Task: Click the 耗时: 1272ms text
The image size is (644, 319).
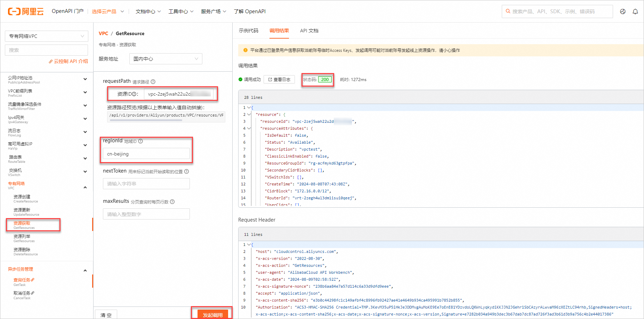Action: point(353,79)
